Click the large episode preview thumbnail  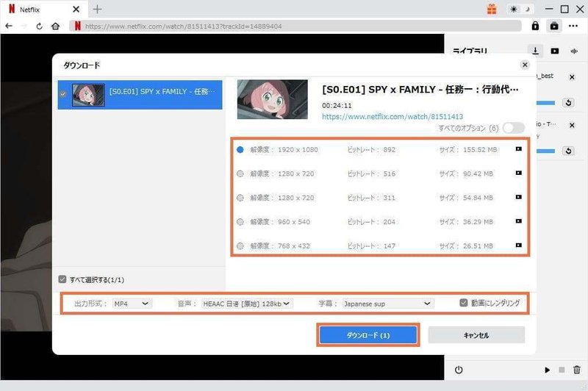tap(272, 99)
